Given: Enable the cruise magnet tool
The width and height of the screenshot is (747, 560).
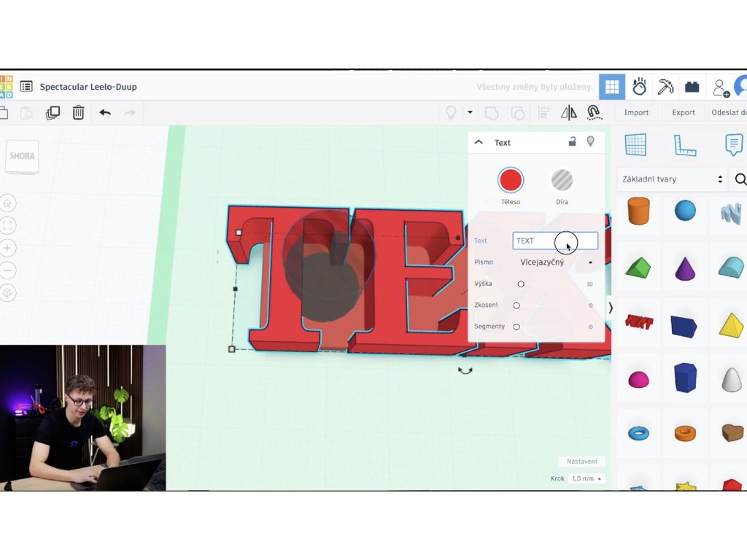Looking at the screenshot, I should (594, 112).
